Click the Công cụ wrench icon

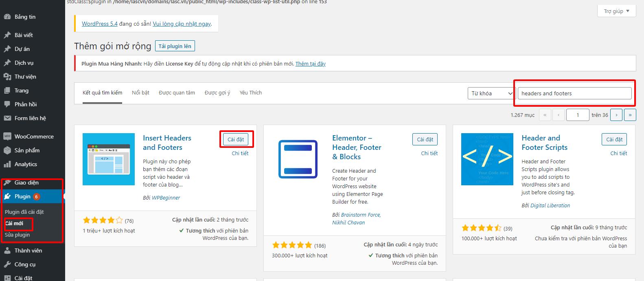(7, 264)
